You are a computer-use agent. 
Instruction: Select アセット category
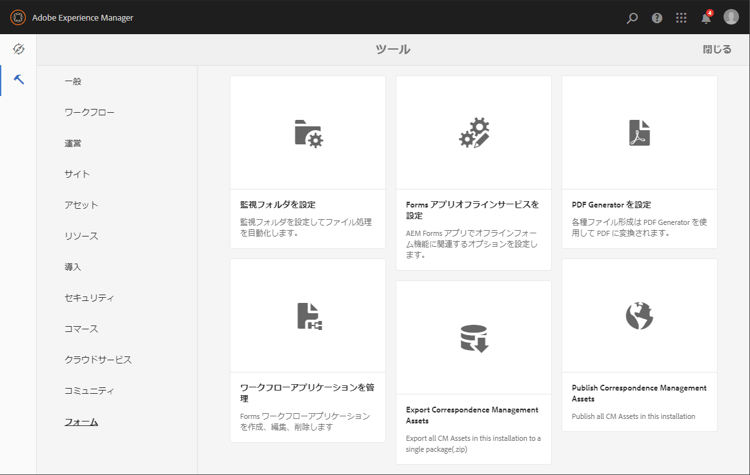click(x=81, y=205)
